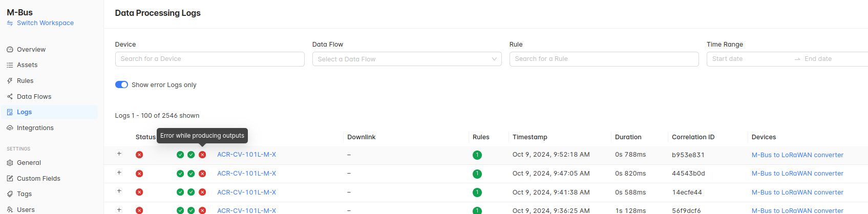Disable the Show error Logs only toggle
This screenshot has width=868, height=214.
tap(121, 85)
